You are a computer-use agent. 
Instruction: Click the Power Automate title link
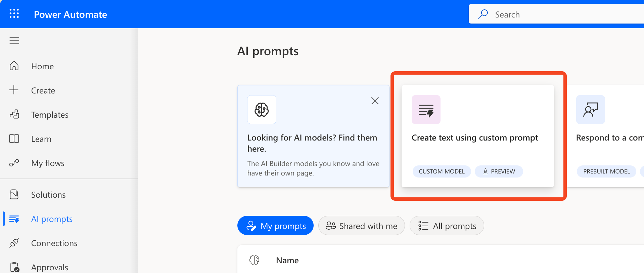(71, 14)
